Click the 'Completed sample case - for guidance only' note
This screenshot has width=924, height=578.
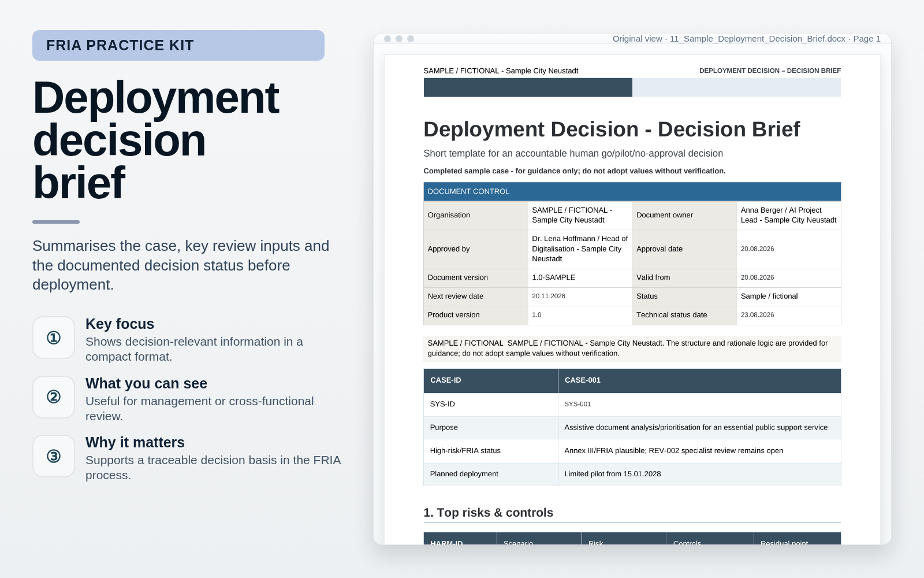[575, 171]
